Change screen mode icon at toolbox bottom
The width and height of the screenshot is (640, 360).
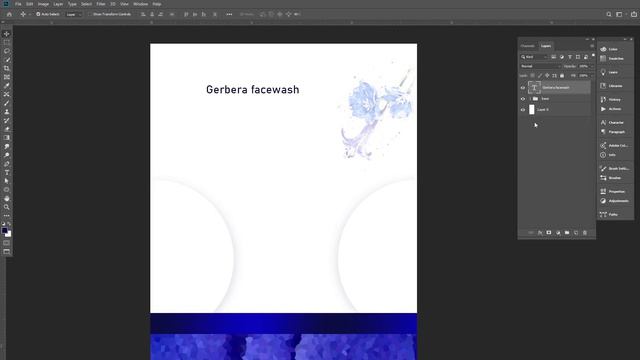(x=7, y=251)
